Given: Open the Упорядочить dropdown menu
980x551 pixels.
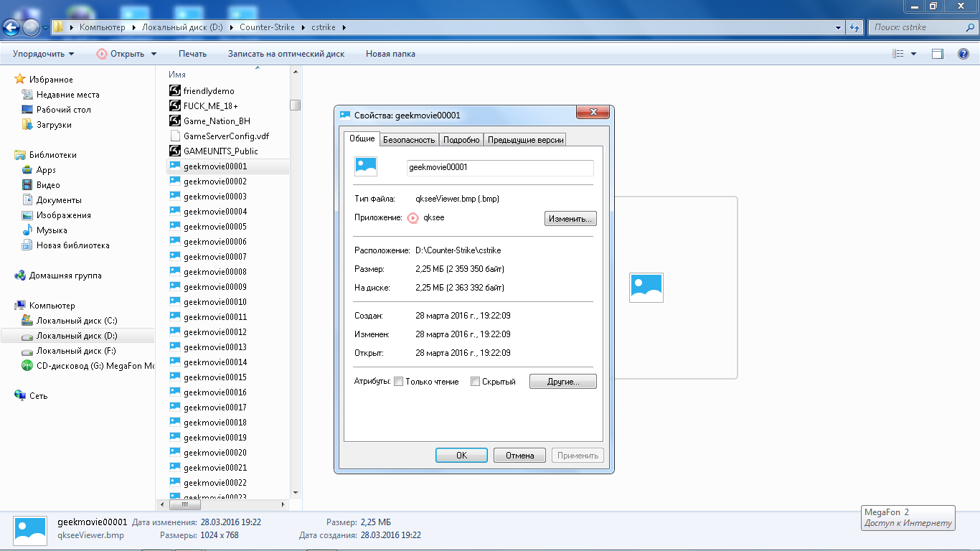Looking at the screenshot, I should coord(43,54).
